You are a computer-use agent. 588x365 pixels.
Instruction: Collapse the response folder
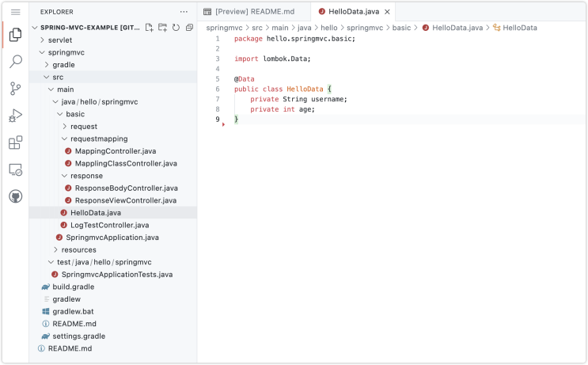(112, 176)
